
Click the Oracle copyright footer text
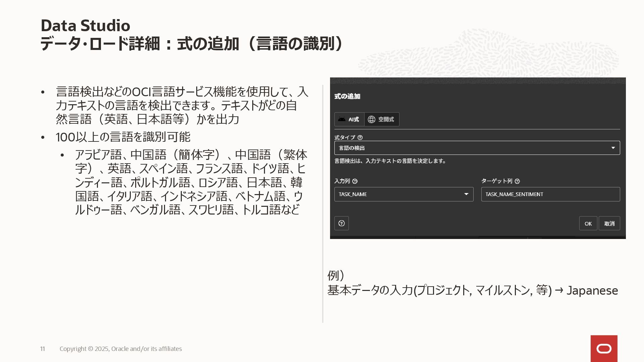click(120, 349)
